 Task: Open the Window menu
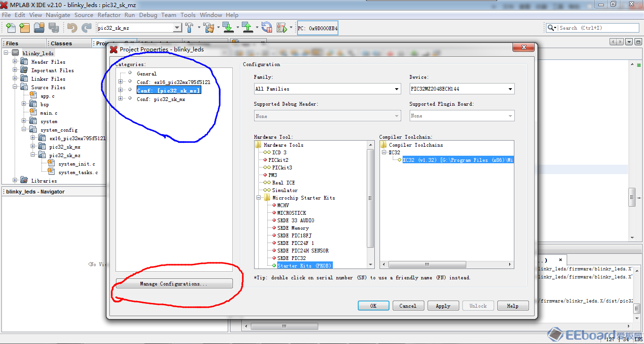tap(211, 15)
